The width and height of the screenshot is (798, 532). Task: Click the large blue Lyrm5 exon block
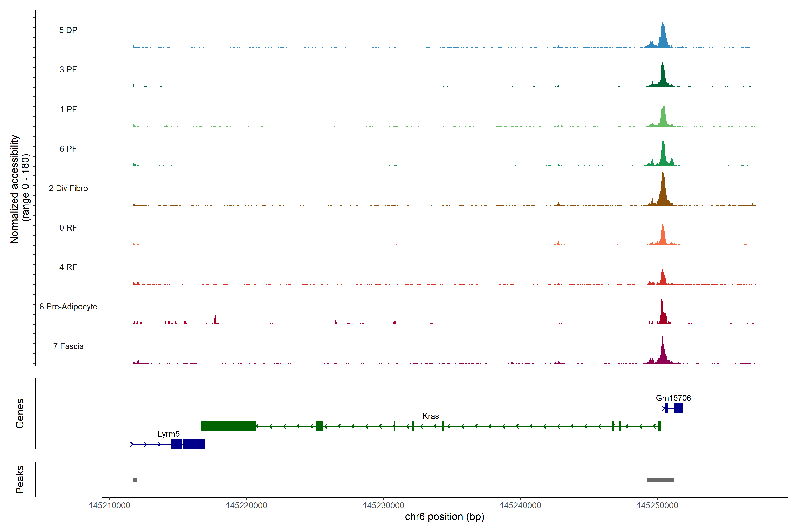click(193, 444)
